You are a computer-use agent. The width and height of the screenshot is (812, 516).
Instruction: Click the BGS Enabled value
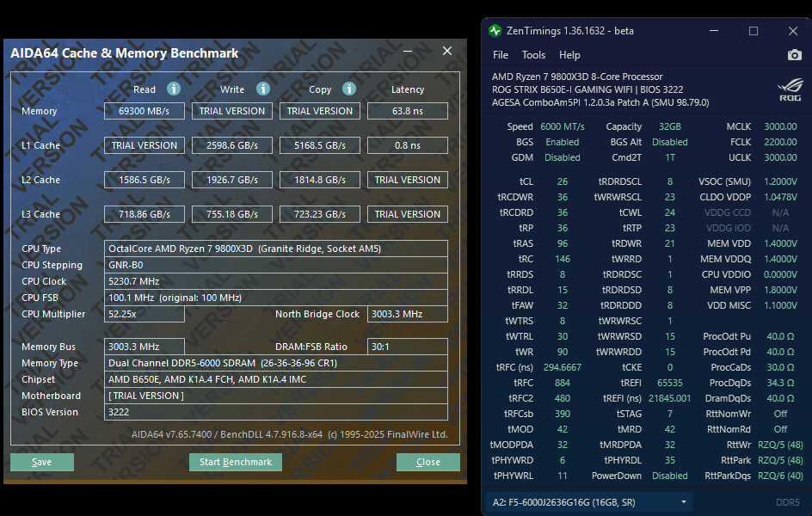563,142
